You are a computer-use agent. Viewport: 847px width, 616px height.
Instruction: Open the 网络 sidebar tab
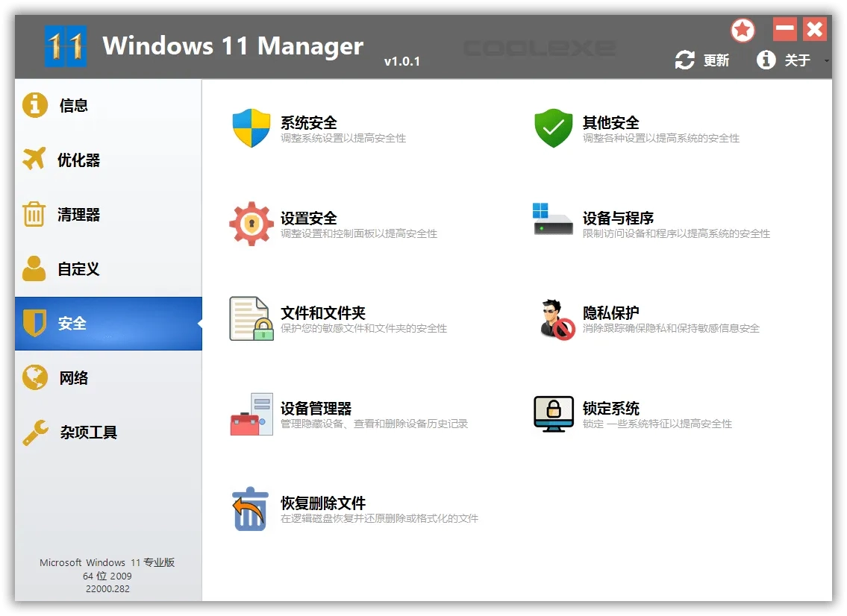pos(108,378)
